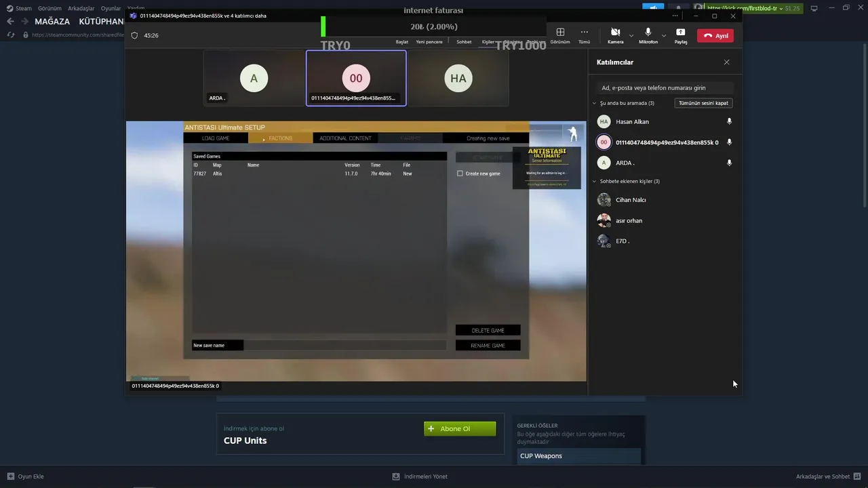Collapse the 'Şu anda bu aramada (3)' section
Viewport: 868px width, 488px height.
pos(595,103)
